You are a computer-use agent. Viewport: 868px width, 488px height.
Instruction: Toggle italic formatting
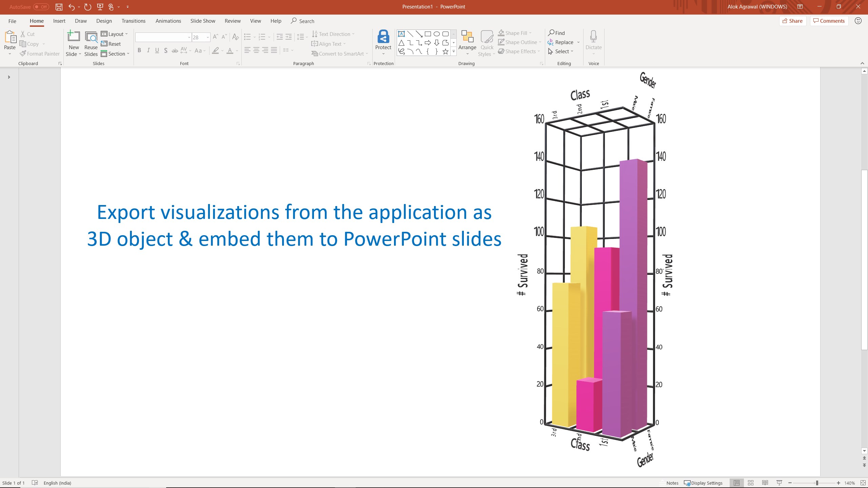[x=148, y=50]
